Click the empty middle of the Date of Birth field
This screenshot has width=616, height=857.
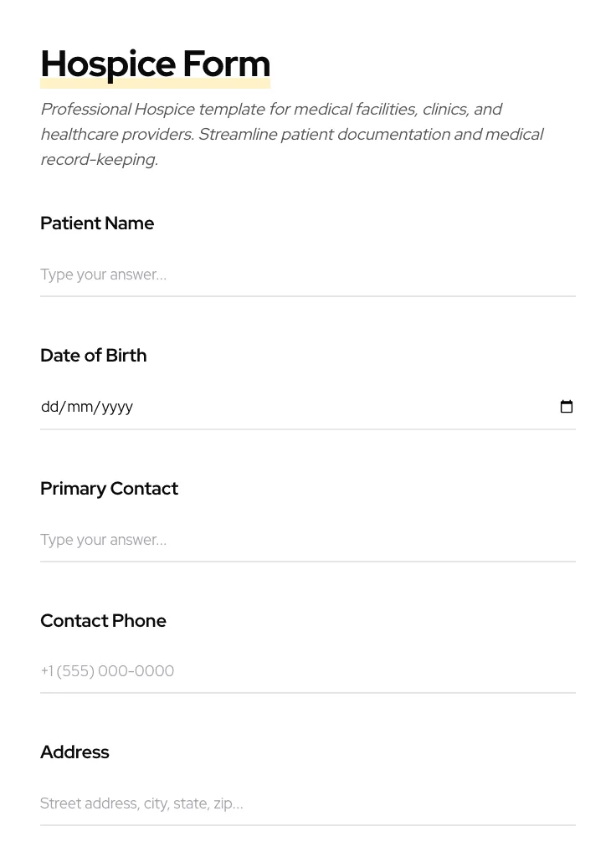[x=335, y=407]
